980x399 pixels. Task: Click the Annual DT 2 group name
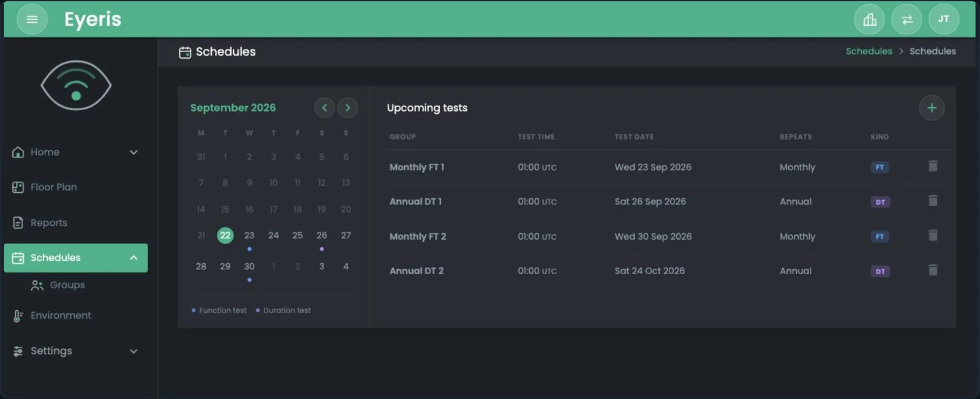click(x=417, y=270)
